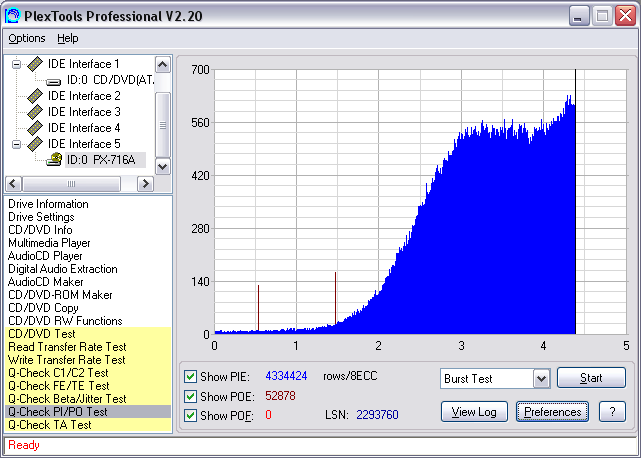Click the IDE Interface 4 chip icon

(35, 128)
